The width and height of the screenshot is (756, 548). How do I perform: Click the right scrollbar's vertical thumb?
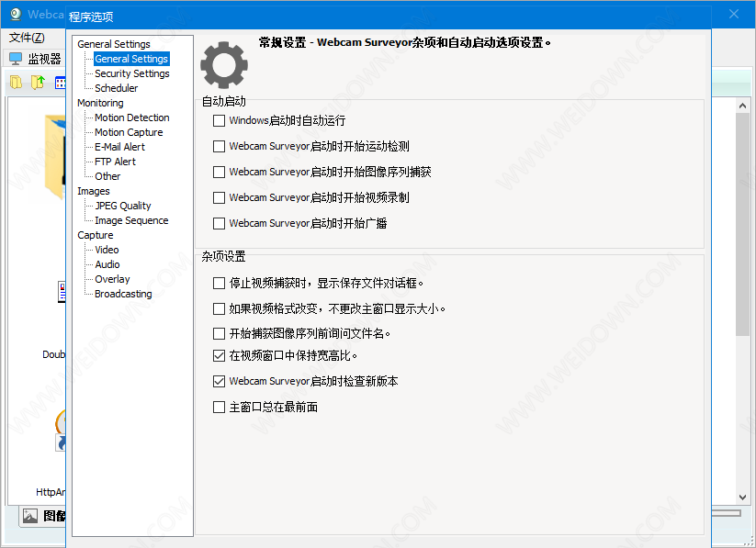(x=743, y=220)
